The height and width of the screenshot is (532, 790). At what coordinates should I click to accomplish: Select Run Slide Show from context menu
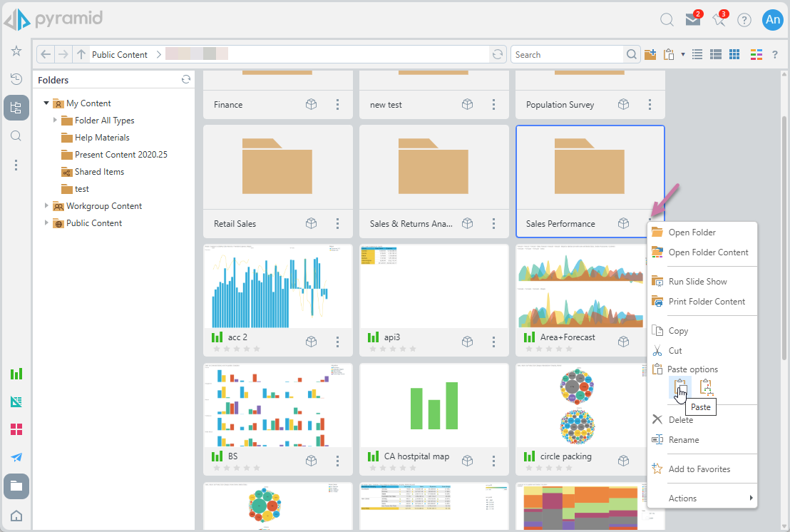(697, 282)
